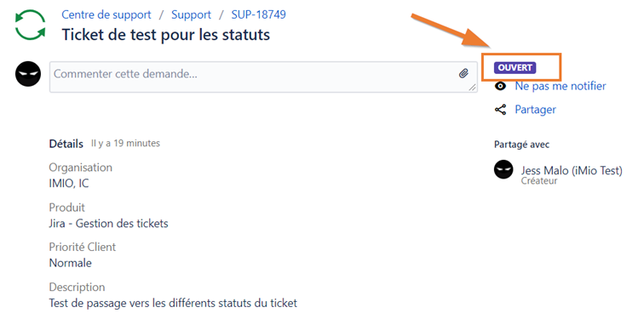Click the ticket title Ticket de test pour les statuts
This screenshot has width=644, height=319.
pyautogui.click(x=166, y=34)
